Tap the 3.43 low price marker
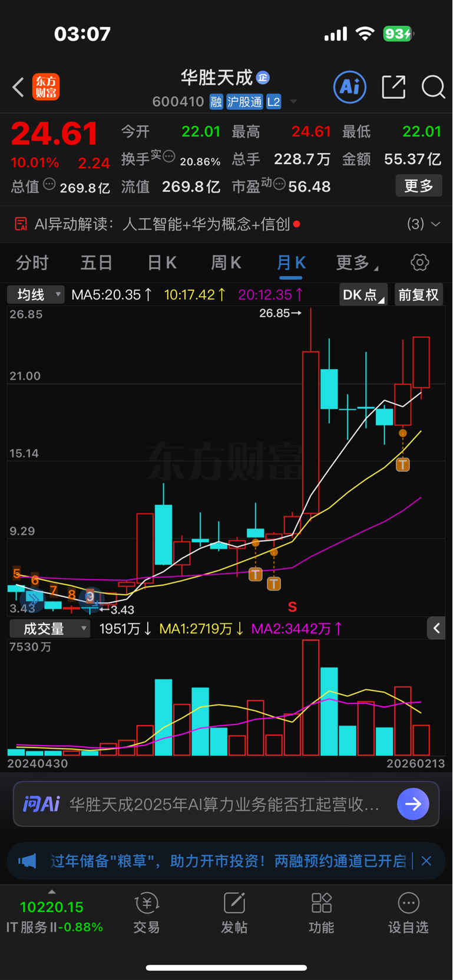Viewport: 453px width, 980px height. click(x=118, y=610)
